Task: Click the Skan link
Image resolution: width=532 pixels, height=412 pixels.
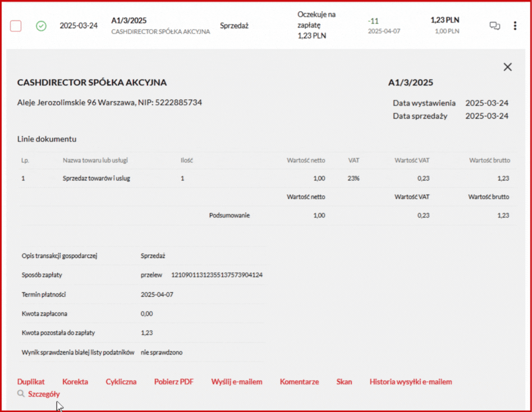Action: point(344,382)
